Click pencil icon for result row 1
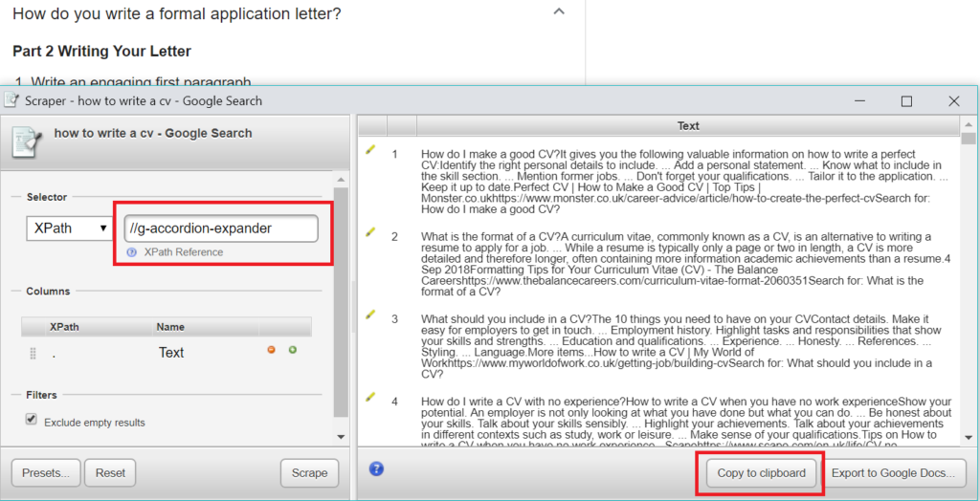 tap(370, 150)
